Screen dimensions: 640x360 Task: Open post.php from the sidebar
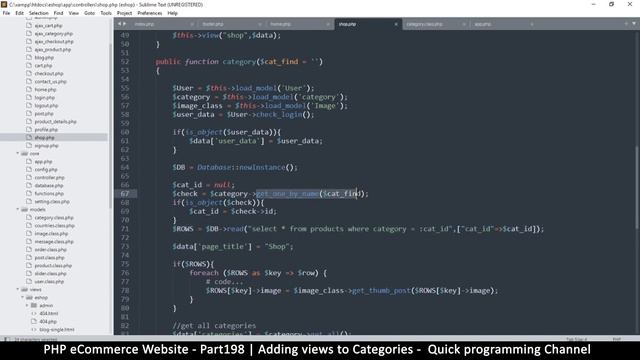click(x=44, y=113)
